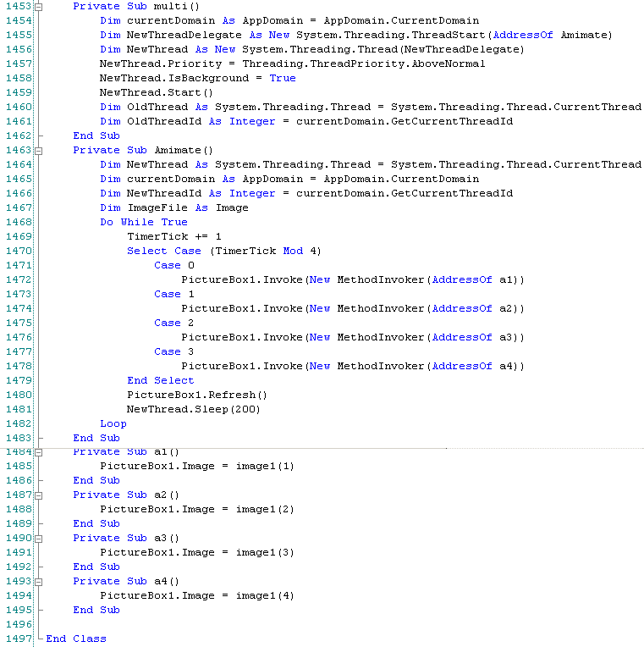The height and width of the screenshot is (647, 644).
Task: Click 'PictureBox1.Refresh()' statement
Action: (197, 395)
